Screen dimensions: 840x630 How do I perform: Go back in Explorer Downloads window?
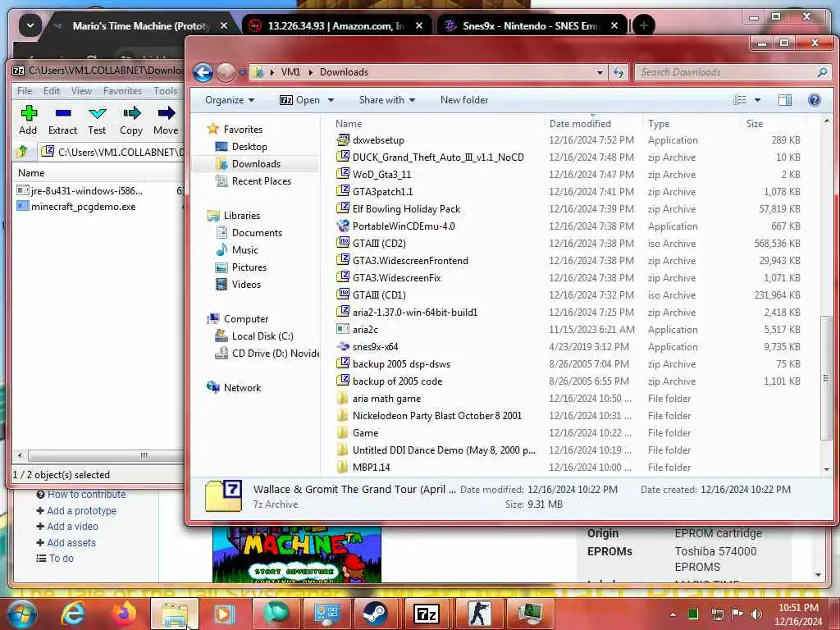[203, 72]
